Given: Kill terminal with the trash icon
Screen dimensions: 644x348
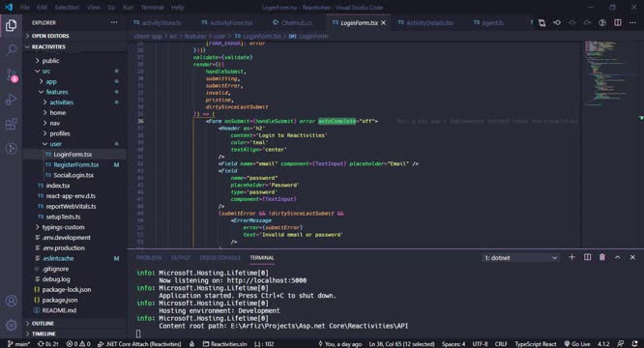Looking at the screenshot, I should coord(602,257).
